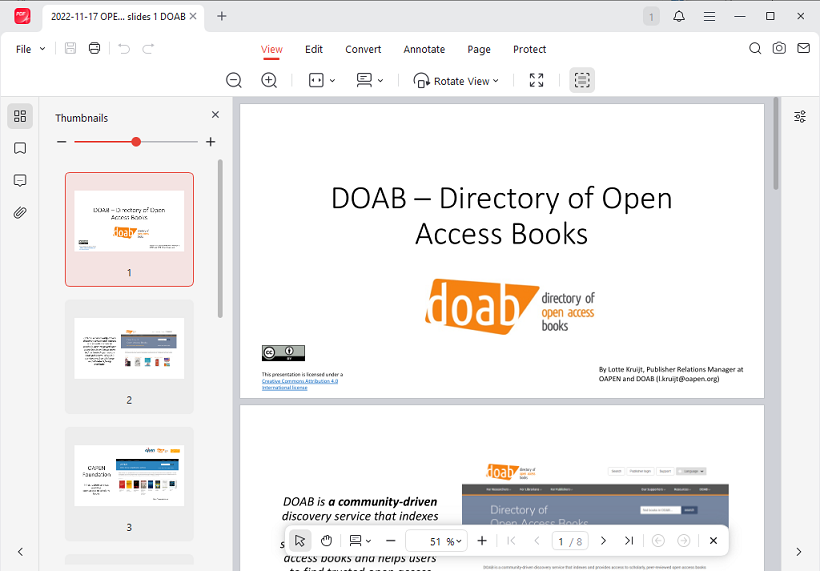Click the page number input field

click(x=570, y=541)
